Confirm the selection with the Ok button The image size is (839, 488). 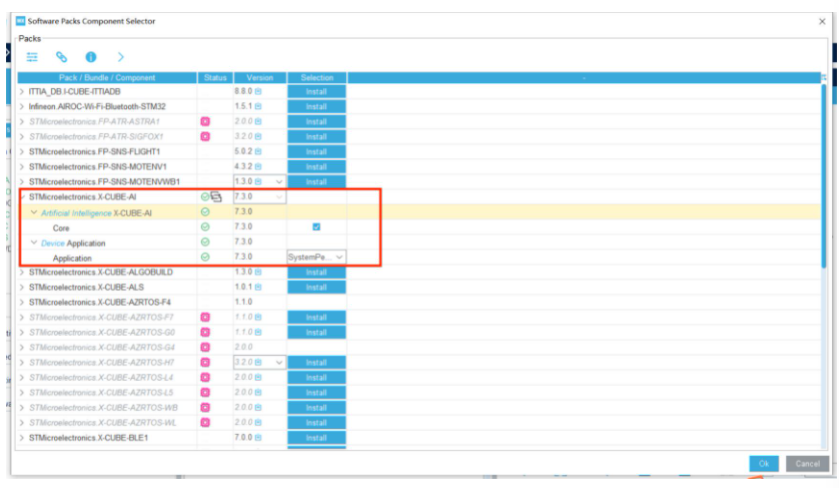point(764,463)
